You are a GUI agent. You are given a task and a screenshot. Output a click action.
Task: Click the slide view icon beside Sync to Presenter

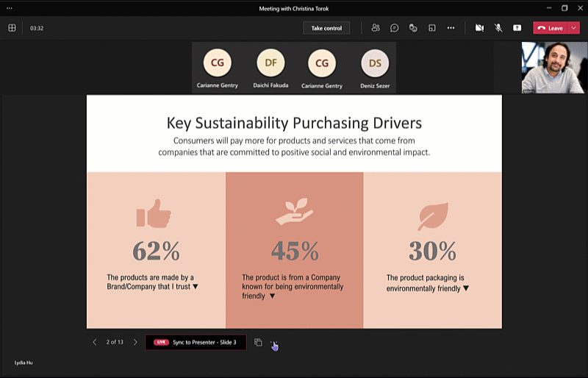[258, 342]
